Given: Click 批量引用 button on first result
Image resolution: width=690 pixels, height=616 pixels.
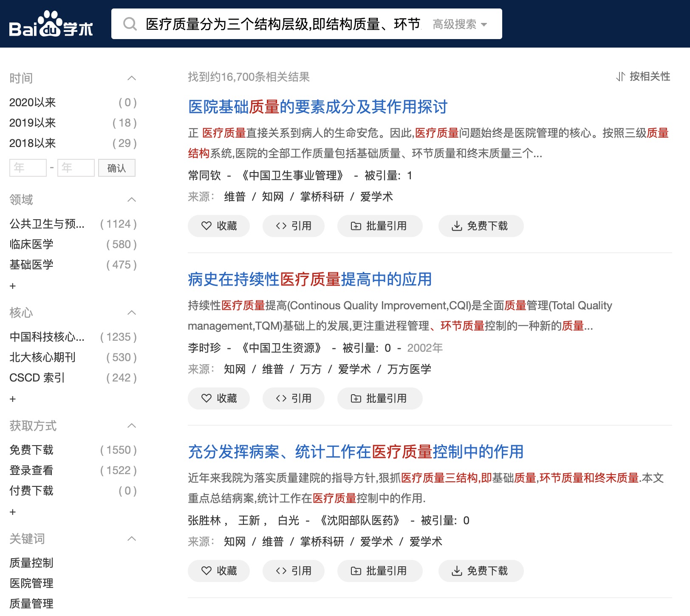Looking at the screenshot, I should click(x=379, y=226).
